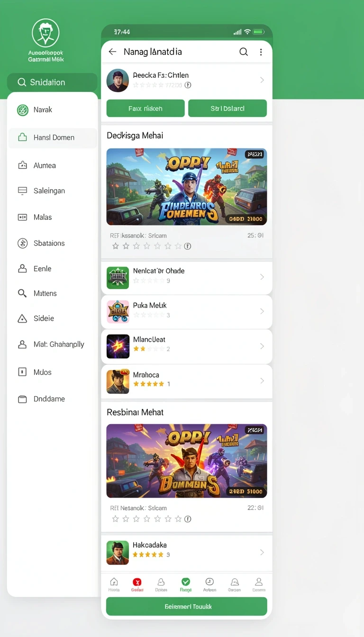Open Hakcadaka app icon

pos(118,553)
